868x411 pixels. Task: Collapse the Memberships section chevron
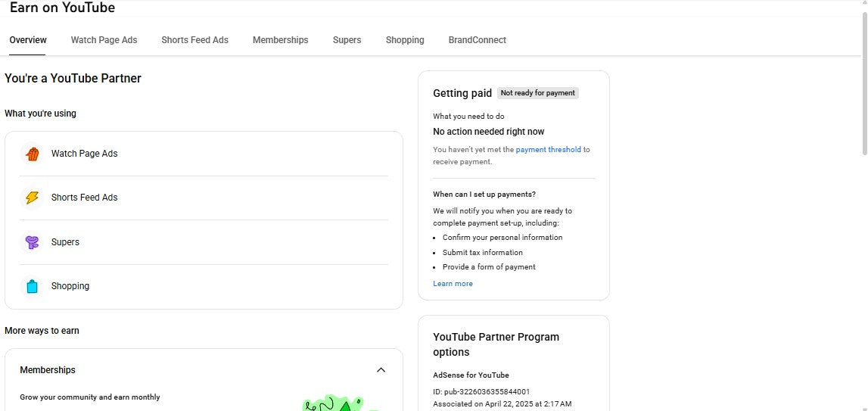tap(381, 370)
